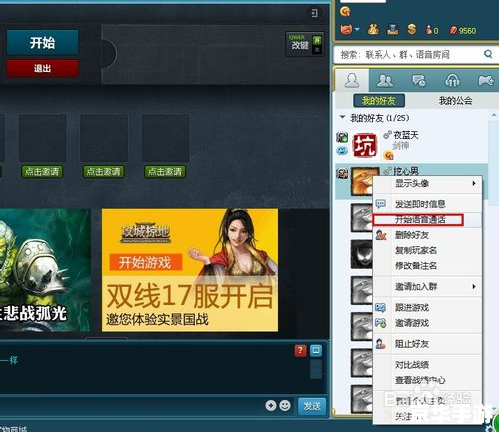The width and height of the screenshot is (499, 432).
Task: Click the middle 点击邀请 invite button
Action: [x=103, y=172]
